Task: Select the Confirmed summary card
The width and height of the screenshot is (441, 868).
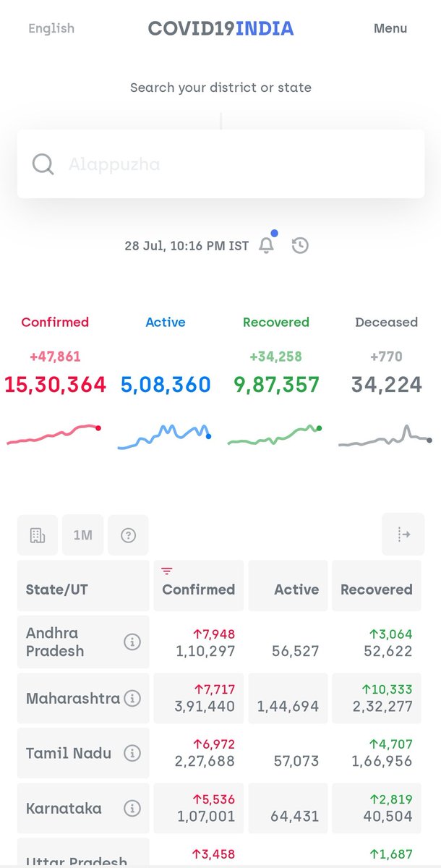Action: 55,383
